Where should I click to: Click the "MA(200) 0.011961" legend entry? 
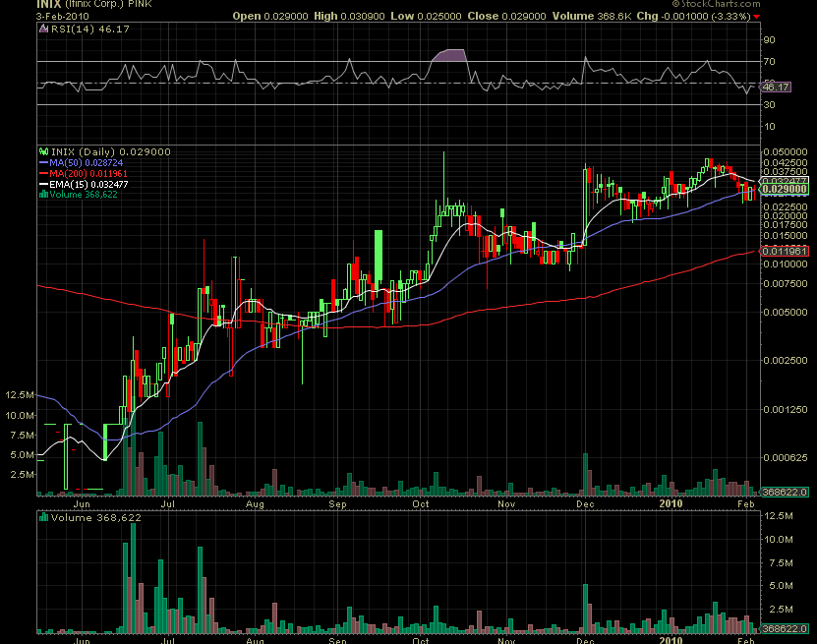(88, 173)
